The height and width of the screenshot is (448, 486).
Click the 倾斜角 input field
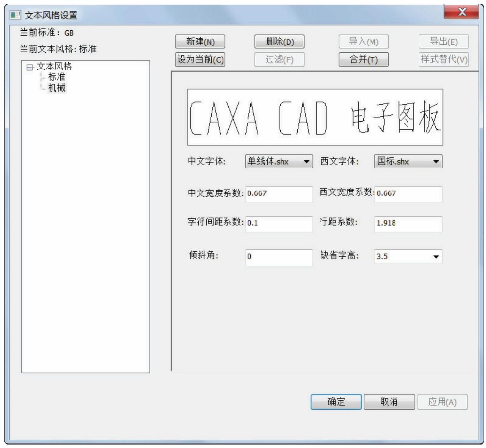pos(279,258)
